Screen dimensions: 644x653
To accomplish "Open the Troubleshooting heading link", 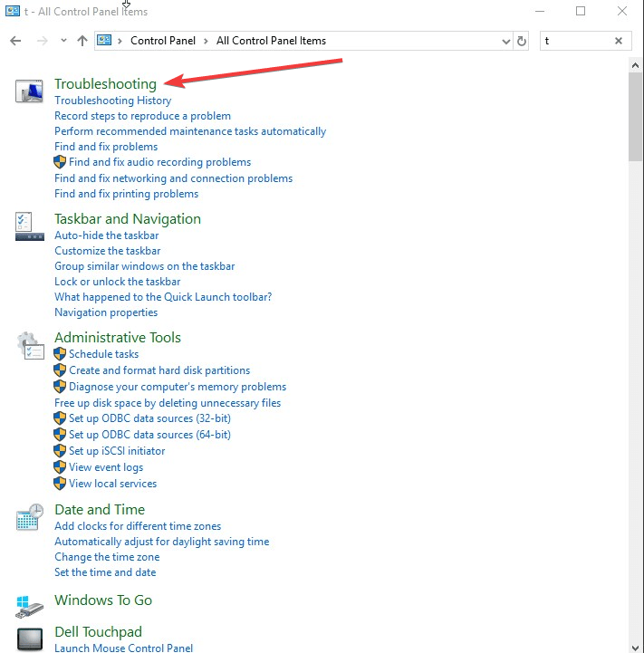I will click(105, 83).
